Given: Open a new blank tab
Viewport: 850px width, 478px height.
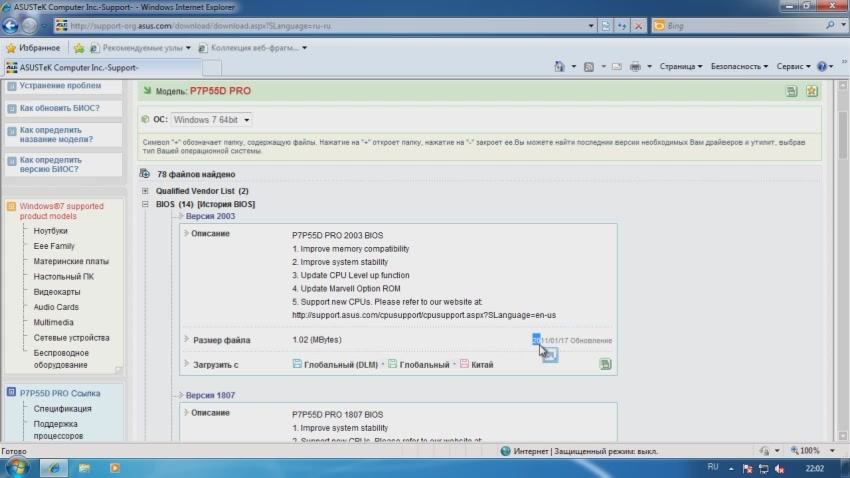Looking at the screenshot, I should [x=212, y=68].
